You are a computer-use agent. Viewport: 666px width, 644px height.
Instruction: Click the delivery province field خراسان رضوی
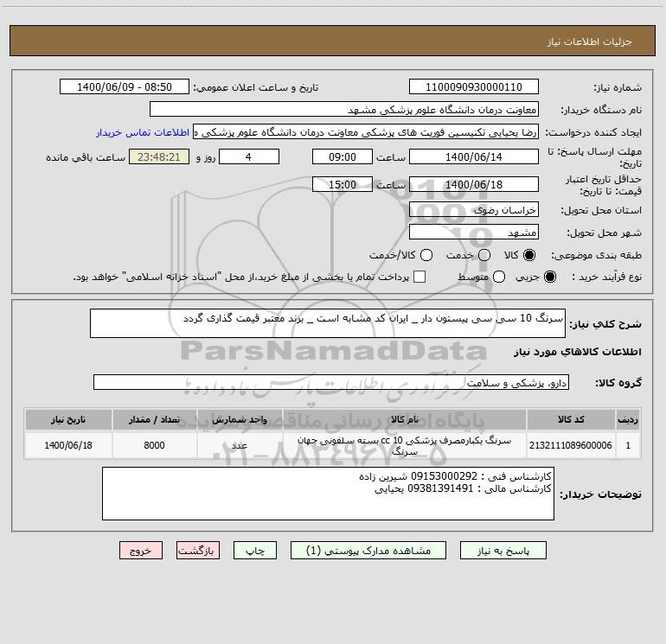point(474,209)
